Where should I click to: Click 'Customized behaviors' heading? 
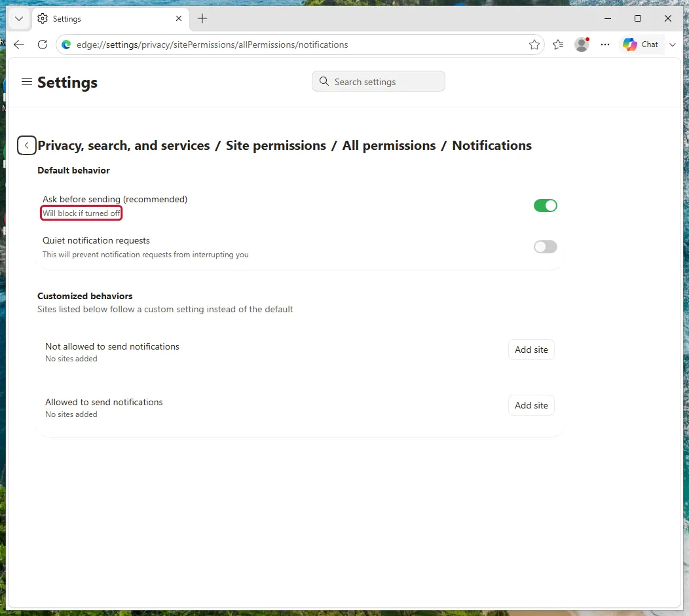(x=84, y=296)
